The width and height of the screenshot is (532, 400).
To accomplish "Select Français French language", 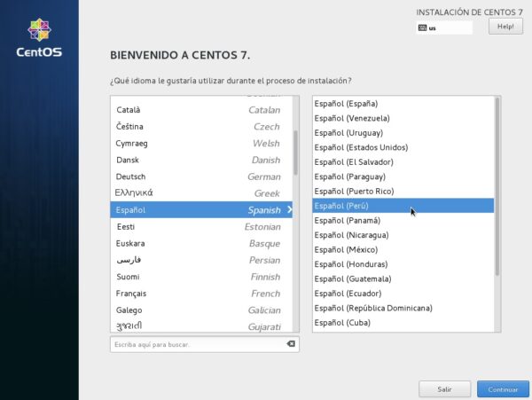I will [x=198, y=294].
